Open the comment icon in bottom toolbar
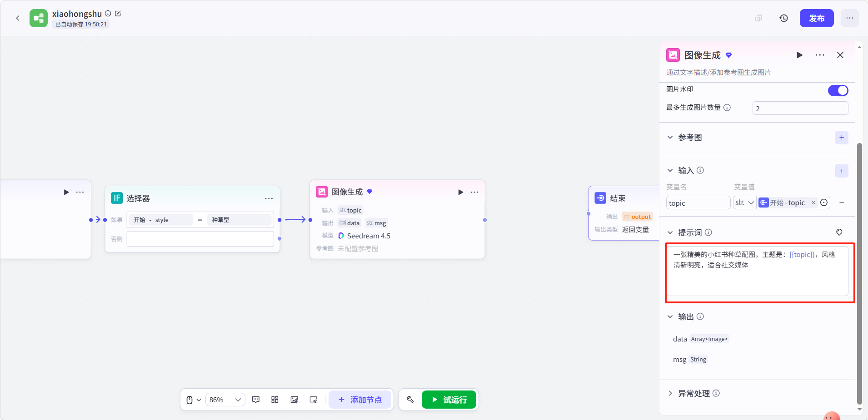Image resolution: width=868 pixels, height=420 pixels. click(x=256, y=400)
